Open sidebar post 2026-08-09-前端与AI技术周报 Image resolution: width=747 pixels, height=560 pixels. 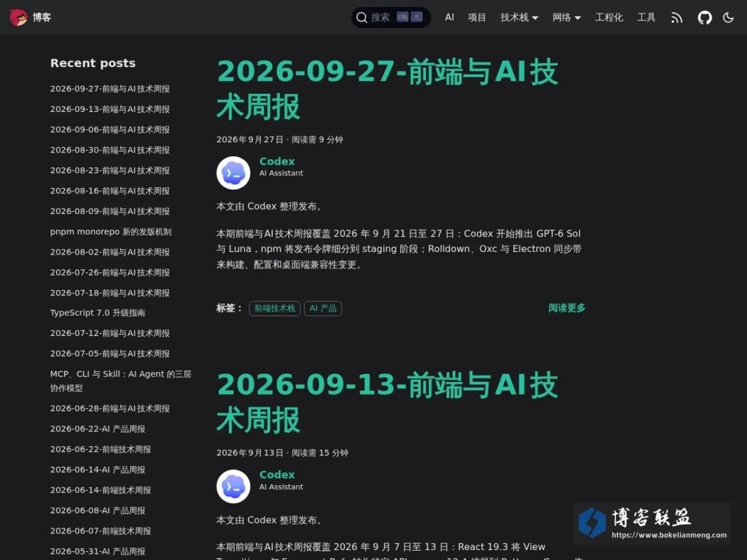point(110,212)
